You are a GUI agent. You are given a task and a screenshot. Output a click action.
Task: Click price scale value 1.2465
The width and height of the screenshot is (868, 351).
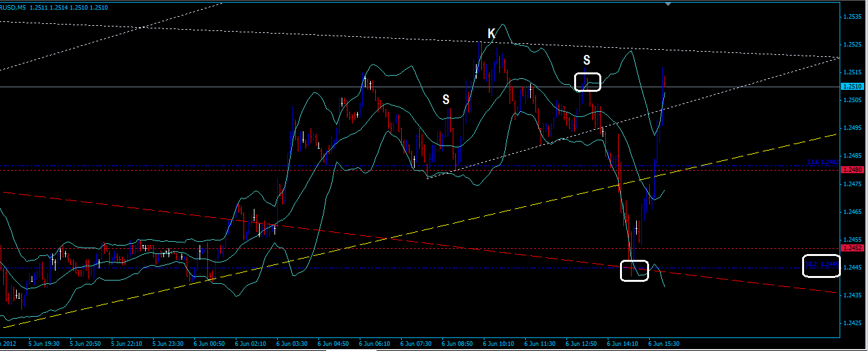coord(852,212)
